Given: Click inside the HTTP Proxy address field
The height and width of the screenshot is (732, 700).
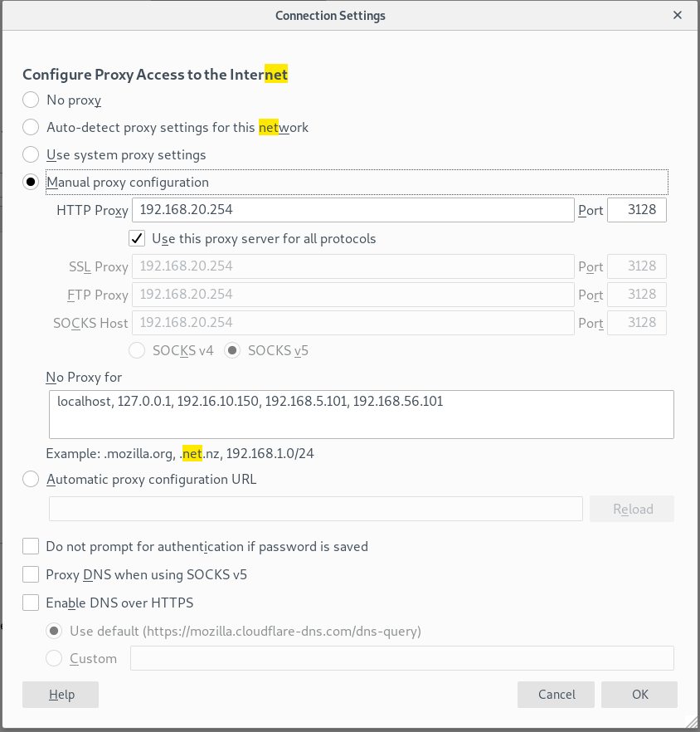Looking at the screenshot, I should [x=352, y=209].
